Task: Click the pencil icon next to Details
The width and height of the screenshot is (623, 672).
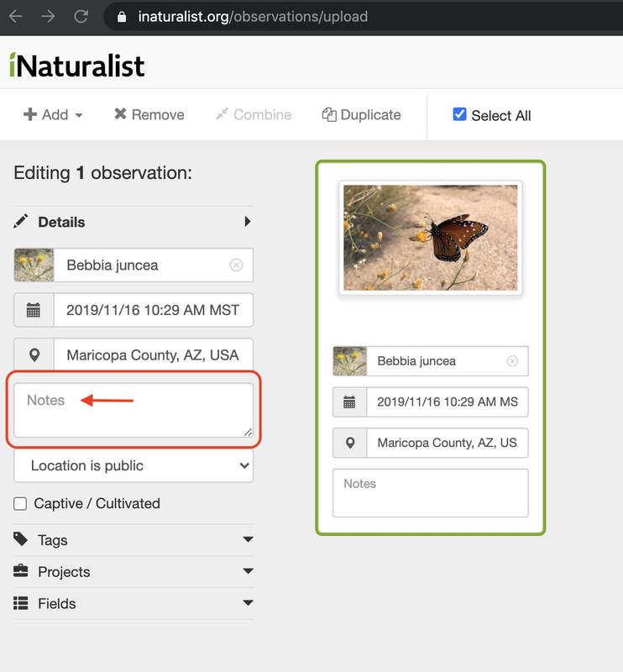Action: click(x=20, y=222)
